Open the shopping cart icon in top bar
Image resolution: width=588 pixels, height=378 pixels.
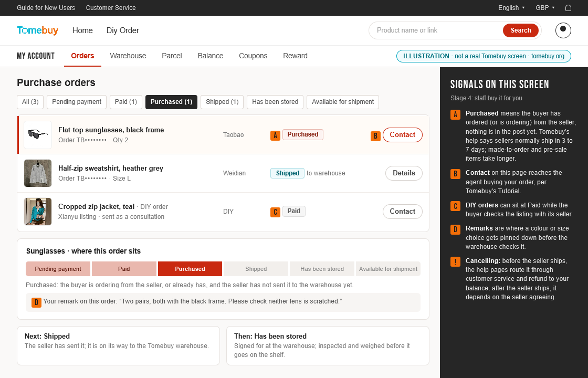pyautogui.click(x=568, y=8)
